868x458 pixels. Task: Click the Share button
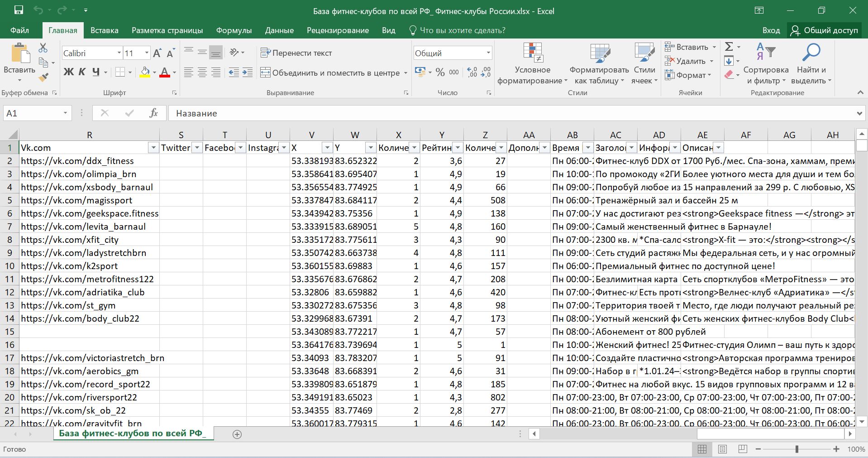pyautogui.click(x=824, y=30)
